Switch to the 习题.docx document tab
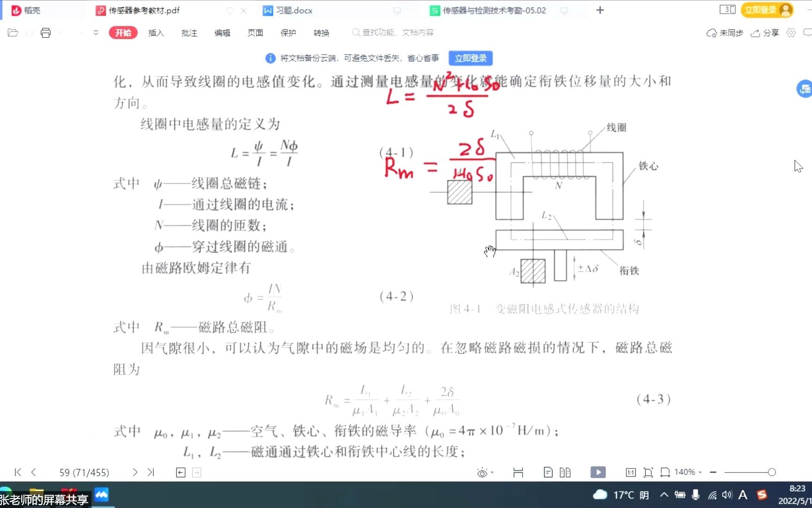This screenshot has width=812, height=508. tap(288, 10)
